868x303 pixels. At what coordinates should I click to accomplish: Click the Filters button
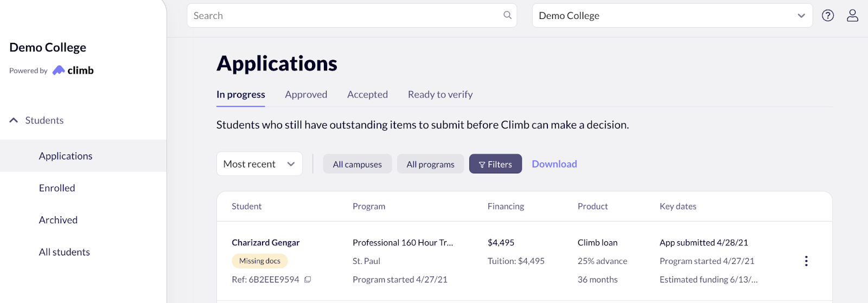tap(495, 164)
